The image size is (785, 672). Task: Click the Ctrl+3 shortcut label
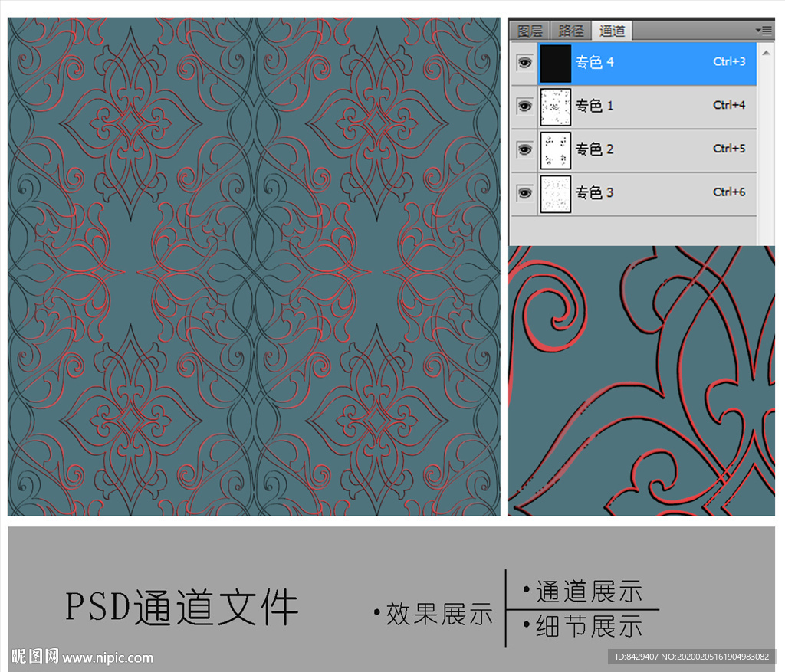(729, 61)
